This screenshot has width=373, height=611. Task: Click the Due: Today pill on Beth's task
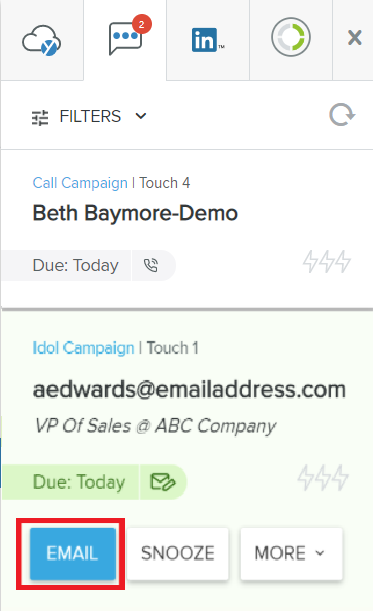(x=75, y=265)
